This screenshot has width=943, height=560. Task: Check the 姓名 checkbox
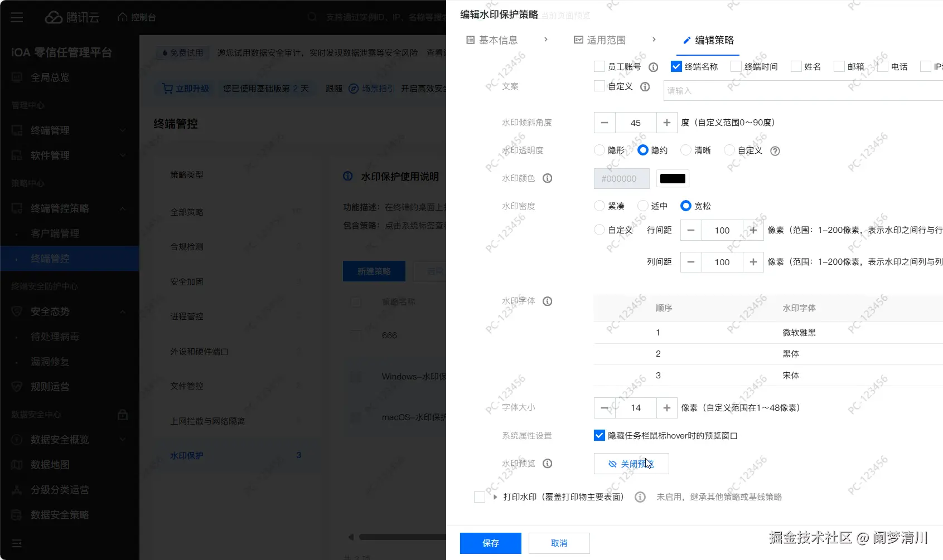click(796, 67)
